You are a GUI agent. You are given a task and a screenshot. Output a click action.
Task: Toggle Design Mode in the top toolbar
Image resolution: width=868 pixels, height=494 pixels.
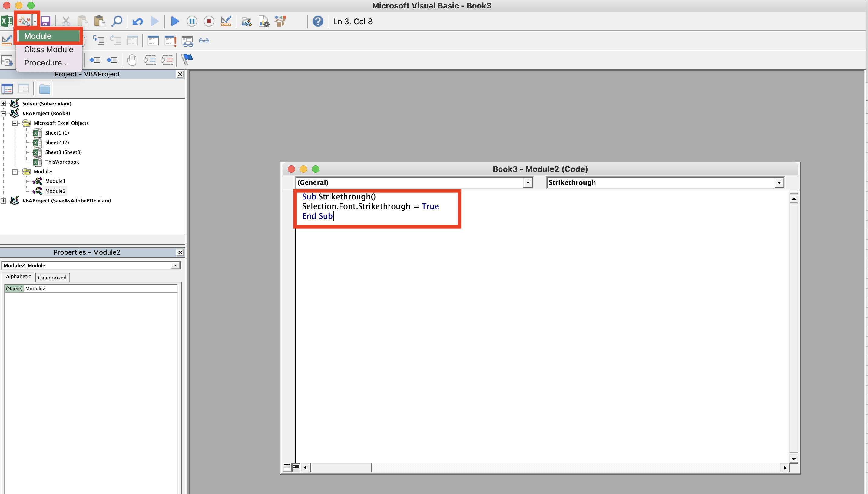tap(226, 22)
